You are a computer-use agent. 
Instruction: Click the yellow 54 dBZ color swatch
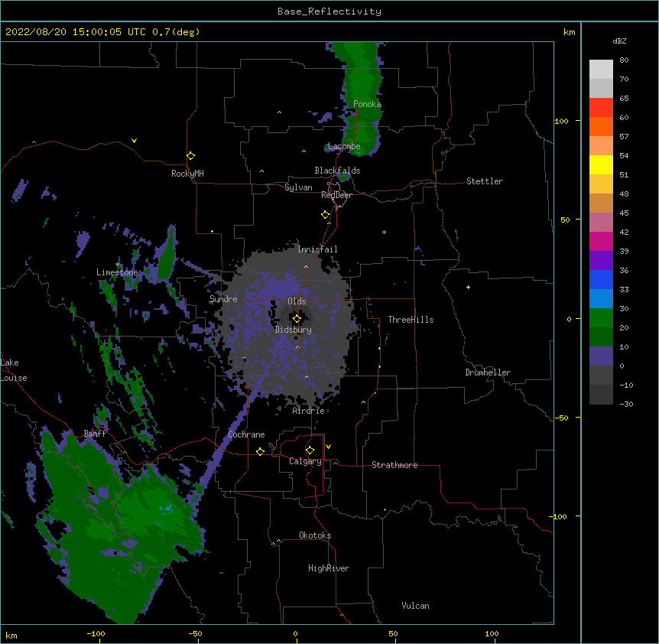pos(601,164)
